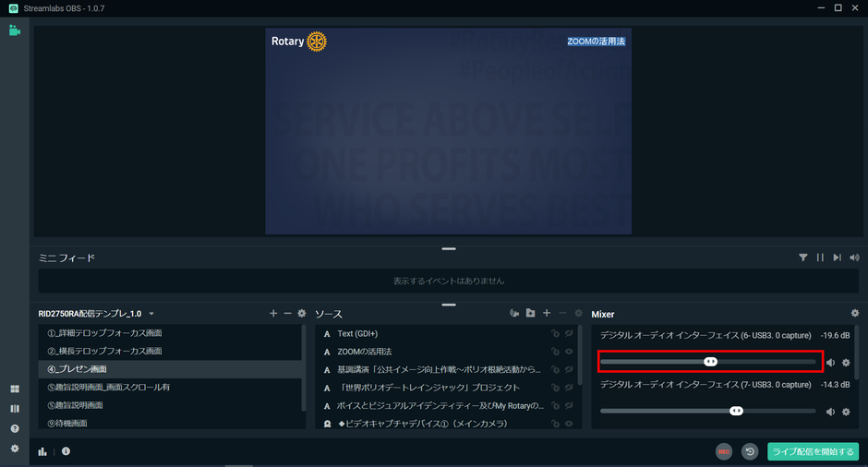Add a source folder
Image resolution: width=868 pixels, height=467 pixels.
point(530,313)
